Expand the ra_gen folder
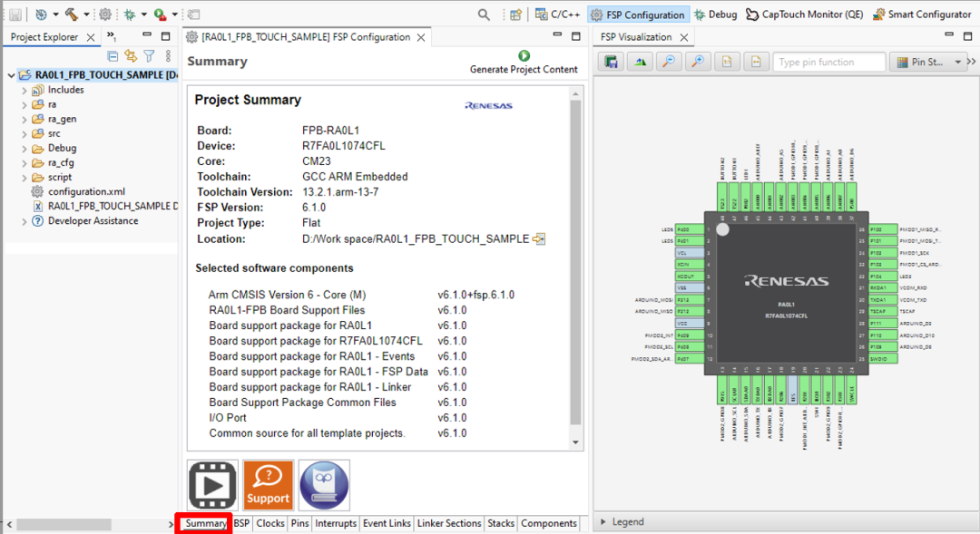This screenshot has width=980, height=534. pyautogui.click(x=24, y=119)
